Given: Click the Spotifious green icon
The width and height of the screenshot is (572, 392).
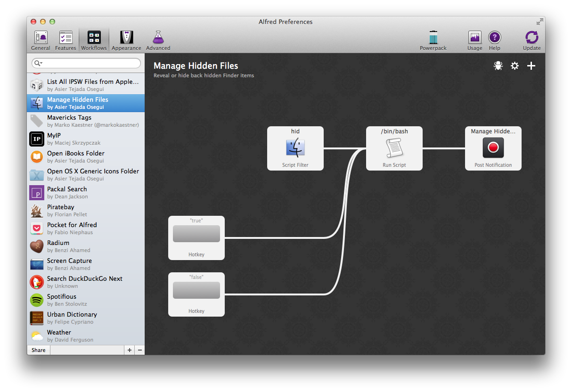Looking at the screenshot, I should [37, 300].
